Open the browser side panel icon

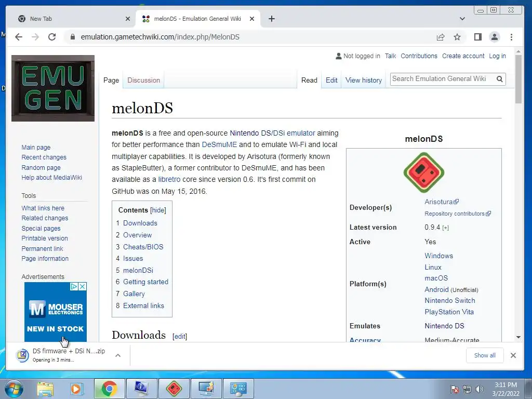click(x=478, y=37)
